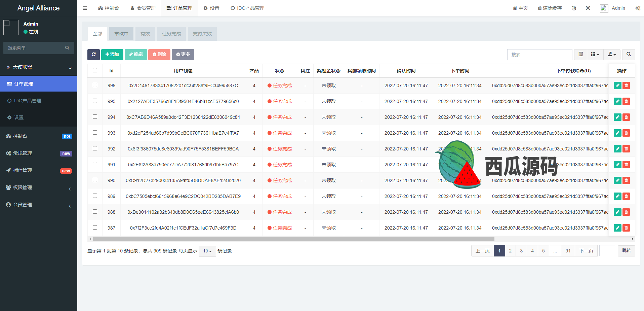Delete order 993 with red trash icon

point(626,133)
